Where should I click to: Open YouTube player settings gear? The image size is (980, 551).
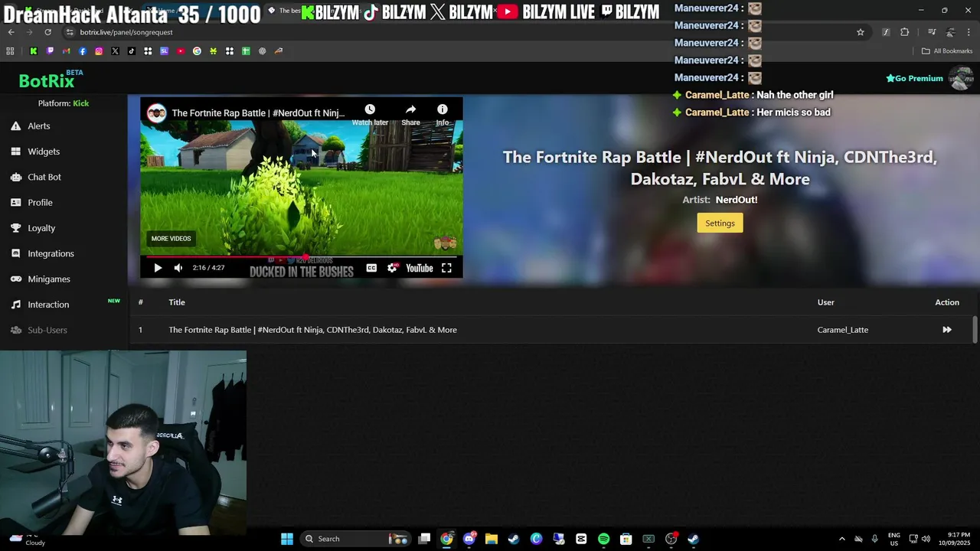[392, 268]
